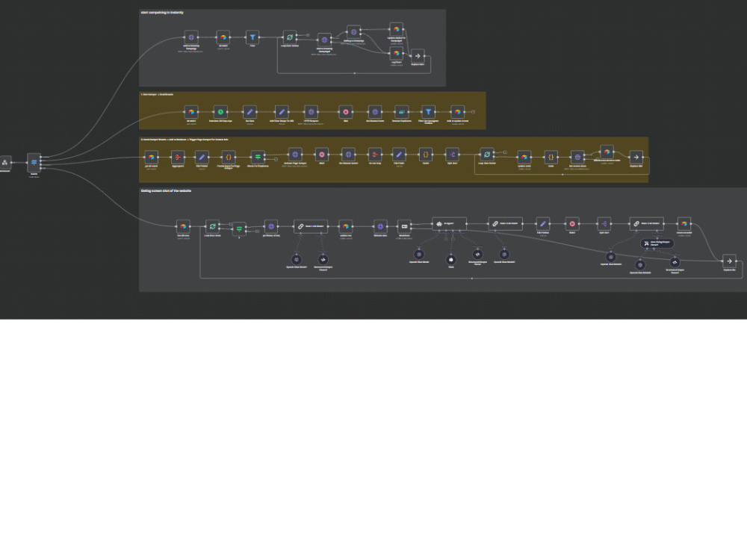Viewport: 747px width, 560px height.
Task: Open the first Airtable node in the screenshot group
Action: (183, 226)
